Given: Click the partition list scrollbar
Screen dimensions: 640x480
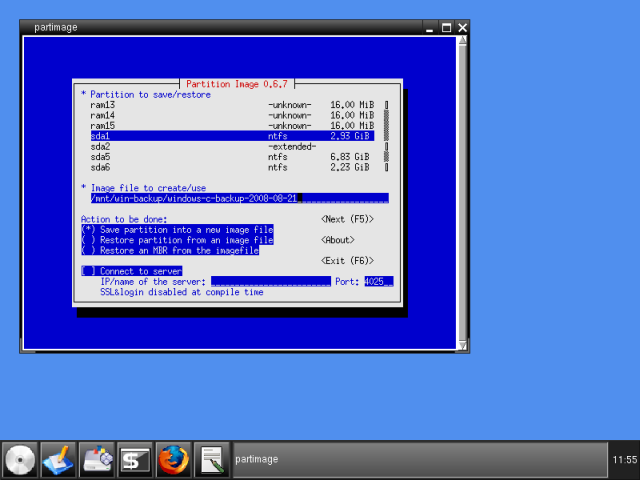Looking at the screenshot, I should [x=386, y=136].
